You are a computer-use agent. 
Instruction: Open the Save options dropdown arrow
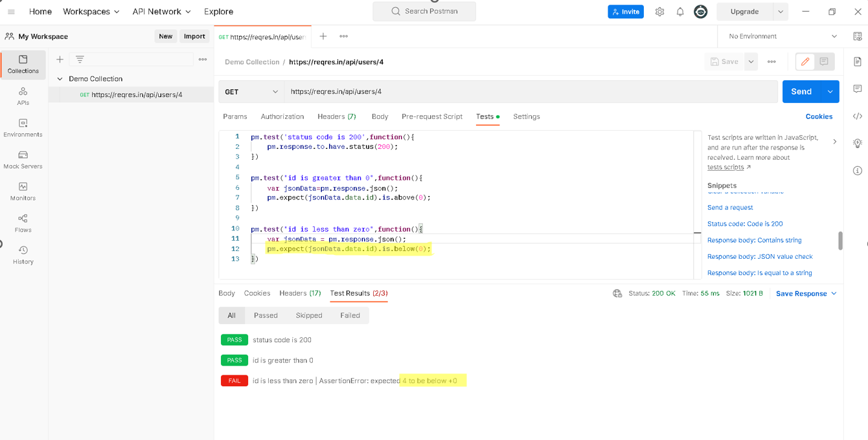click(x=751, y=61)
